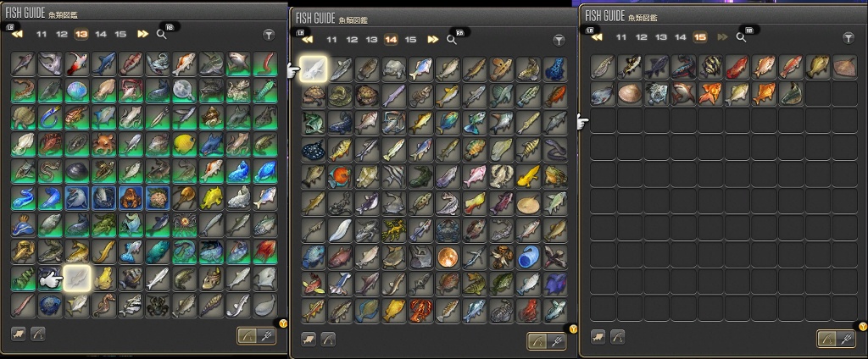Click the rod button beside the fish button, middle guide
The image size is (868, 359).
tap(328, 339)
